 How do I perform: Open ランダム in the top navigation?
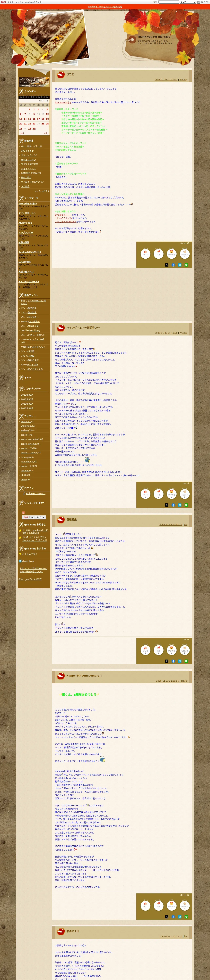[x=19, y=2]
